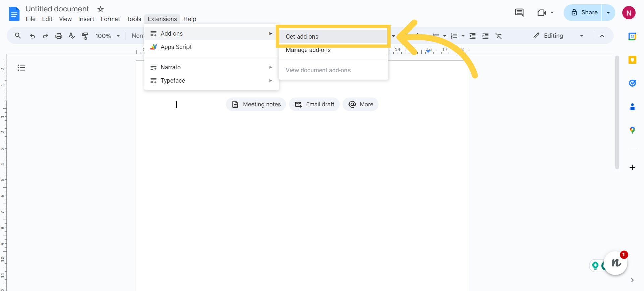Get more side panel add-ons
Viewport: 644px width, 291px height.
[632, 167]
